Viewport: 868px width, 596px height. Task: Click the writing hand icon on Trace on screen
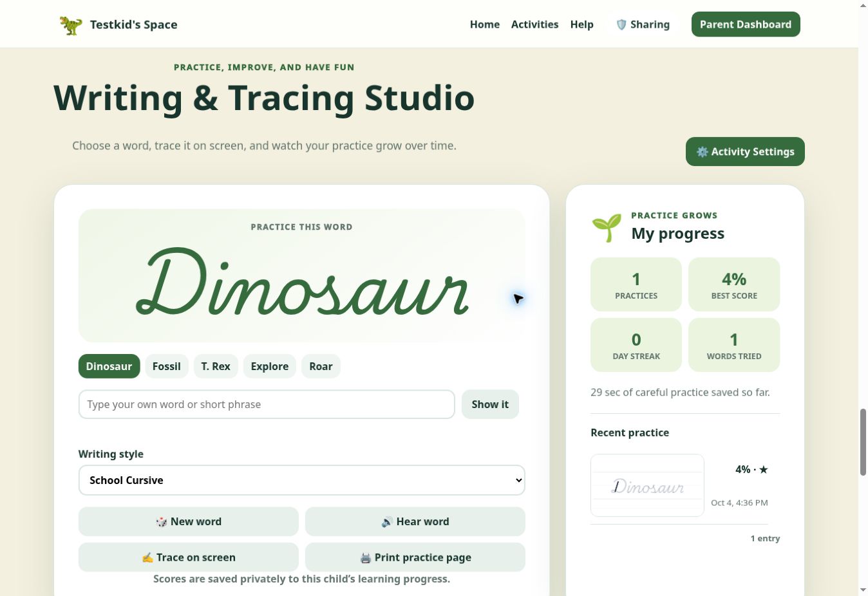(x=147, y=558)
